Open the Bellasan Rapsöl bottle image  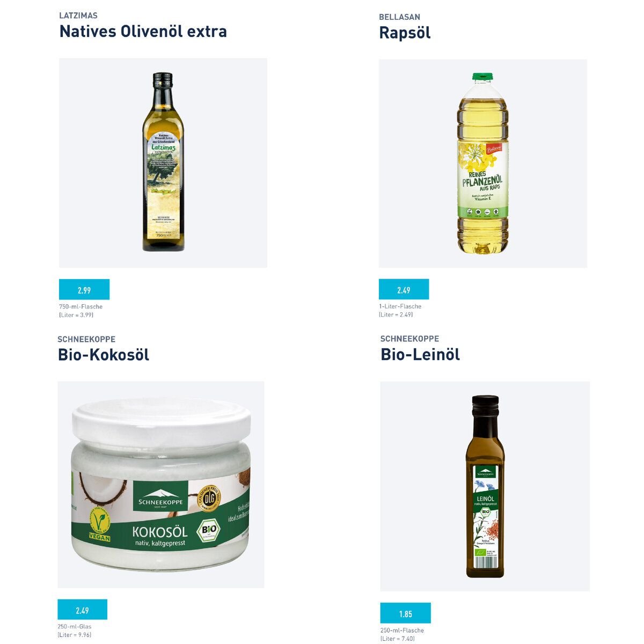click(x=483, y=163)
